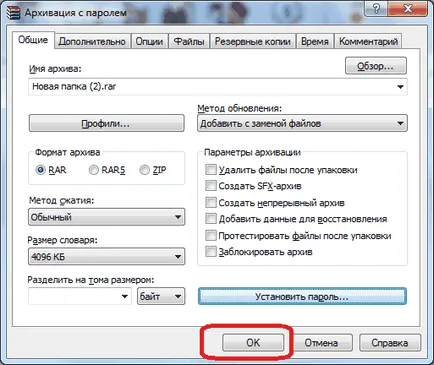Screen dimensions: 434x365
Task: Open the Метод обновления dropdown
Action: 302,123
